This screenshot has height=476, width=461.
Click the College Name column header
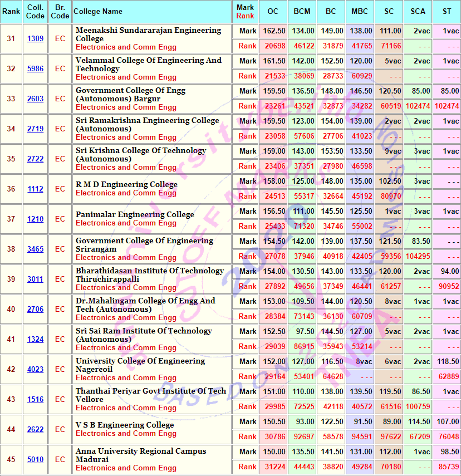tap(98, 12)
